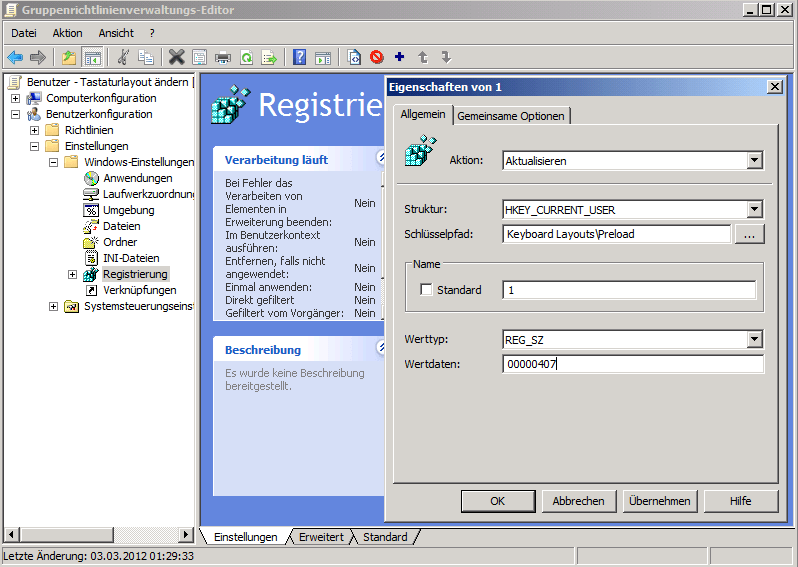Click the OK button

pos(498,501)
